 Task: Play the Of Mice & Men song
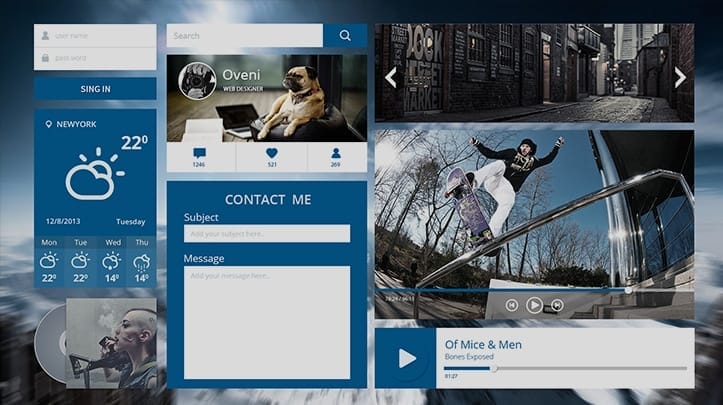(407, 358)
